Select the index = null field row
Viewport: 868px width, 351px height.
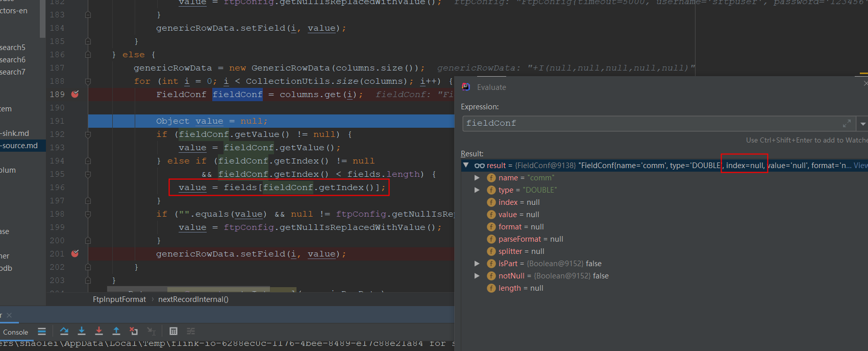(663, 202)
